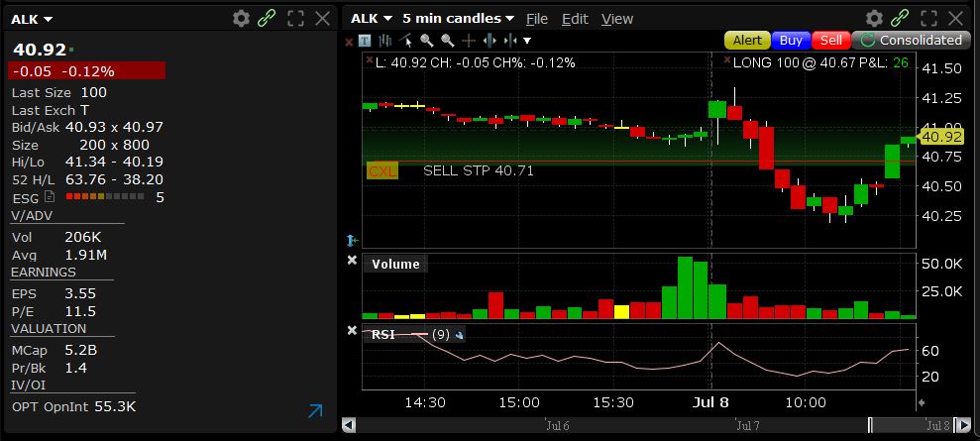Click the second magnifier zoom icon
The height and width of the screenshot is (441, 980).
click(448, 42)
